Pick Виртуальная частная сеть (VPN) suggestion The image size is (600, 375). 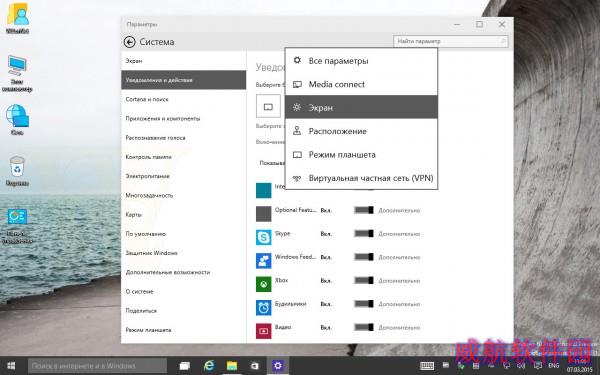[361, 178]
